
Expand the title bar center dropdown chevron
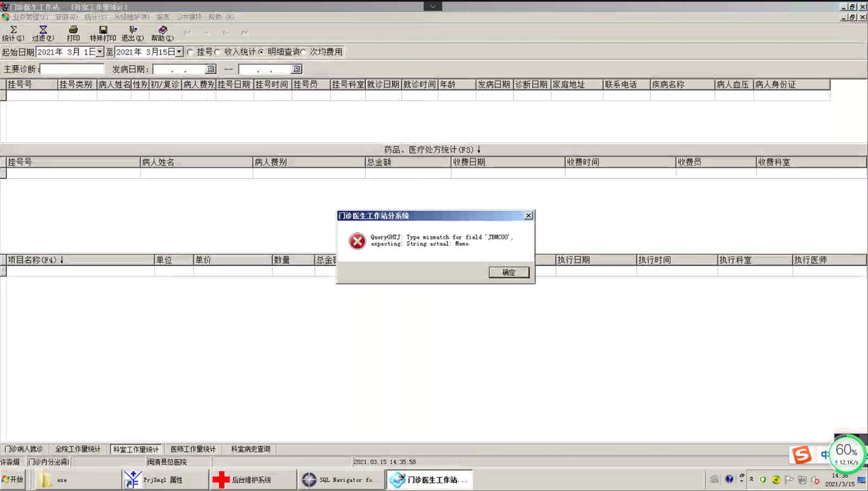(x=433, y=6)
